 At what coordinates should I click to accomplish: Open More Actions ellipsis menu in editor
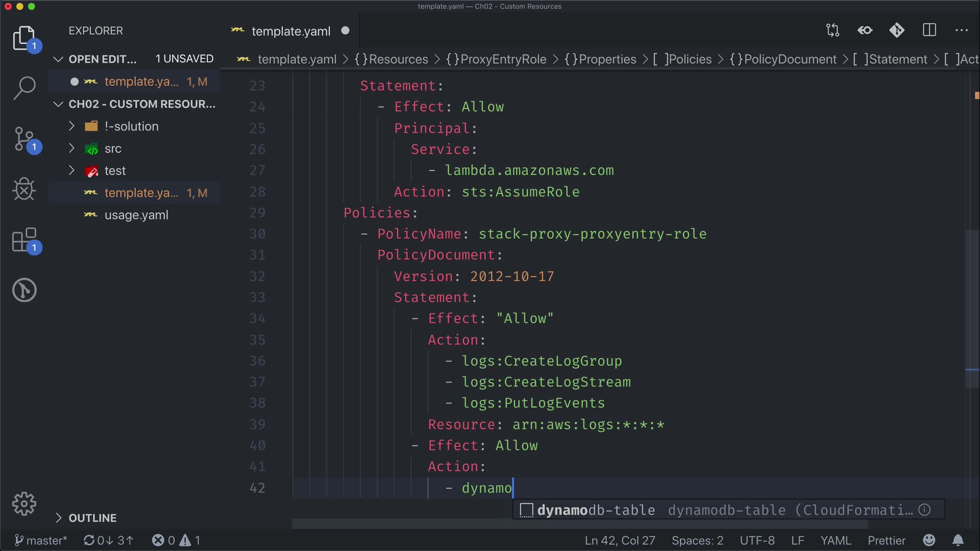point(961,31)
